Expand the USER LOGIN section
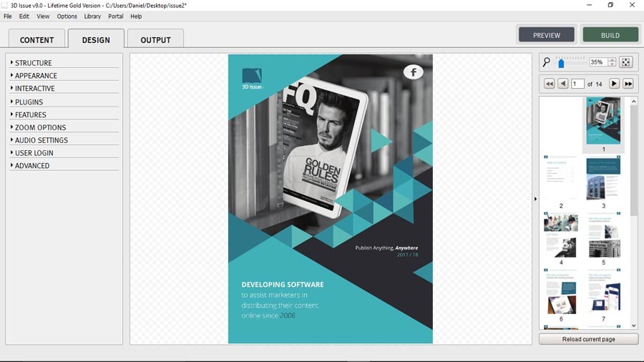Viewport: 644px width, 362px height. 34,152
